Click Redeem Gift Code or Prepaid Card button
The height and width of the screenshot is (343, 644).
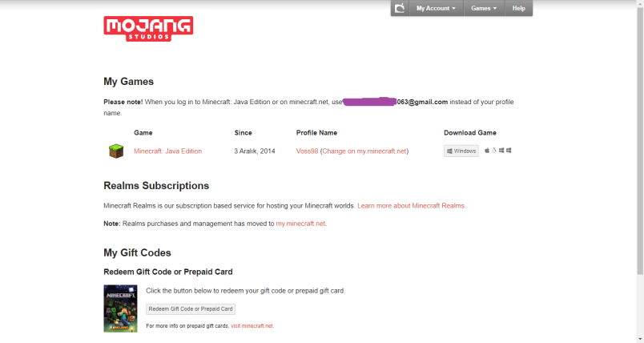coord(191,309)
